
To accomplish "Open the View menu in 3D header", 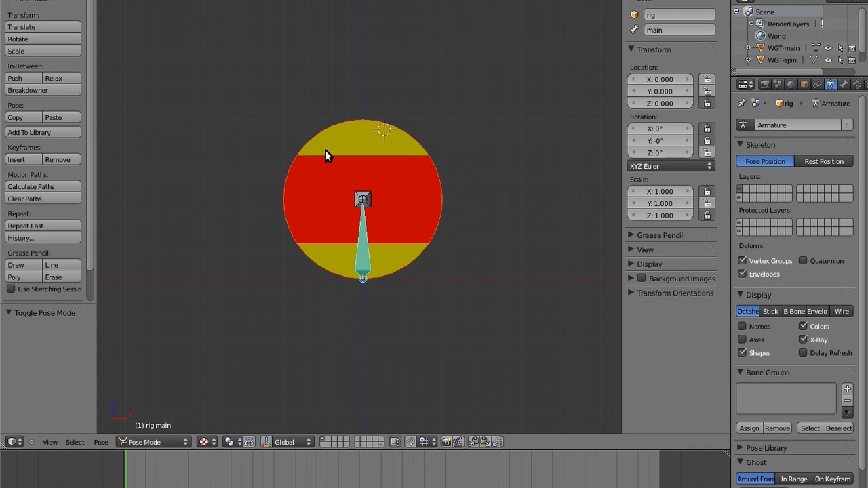I will click(50, 442).
